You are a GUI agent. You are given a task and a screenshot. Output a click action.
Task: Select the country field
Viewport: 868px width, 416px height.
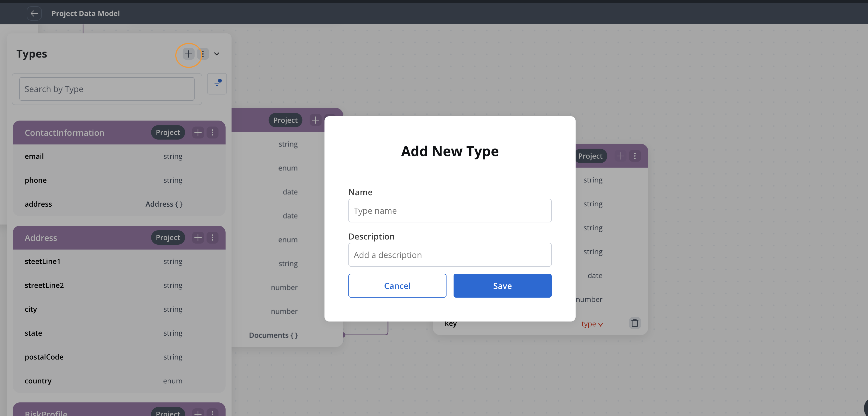pos(119,381)
